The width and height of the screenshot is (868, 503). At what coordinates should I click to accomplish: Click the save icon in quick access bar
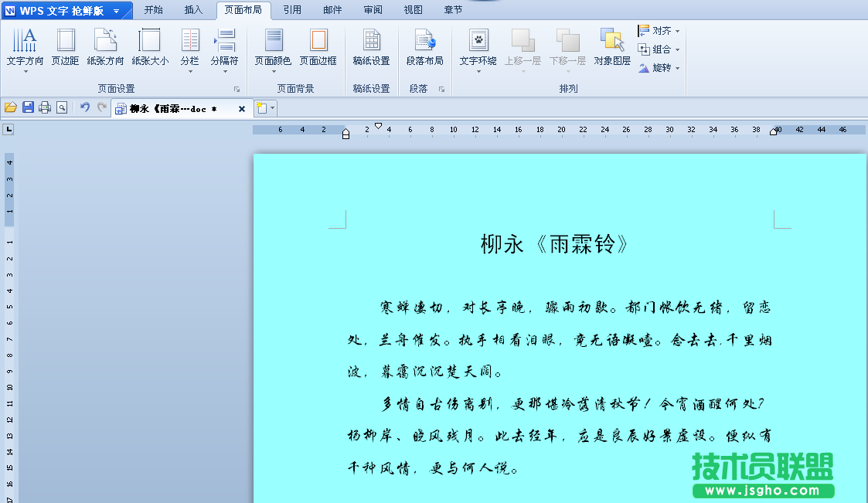pos(29,108)
